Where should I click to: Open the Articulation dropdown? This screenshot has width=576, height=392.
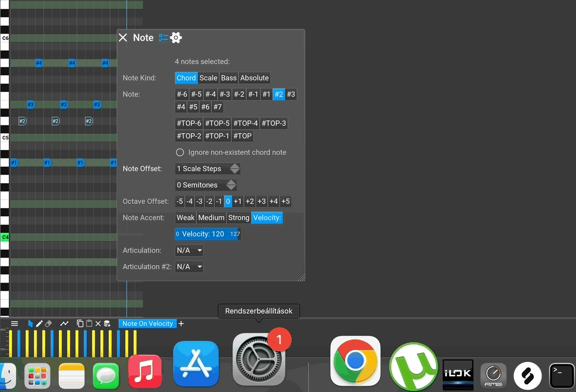tap(189, 250)
